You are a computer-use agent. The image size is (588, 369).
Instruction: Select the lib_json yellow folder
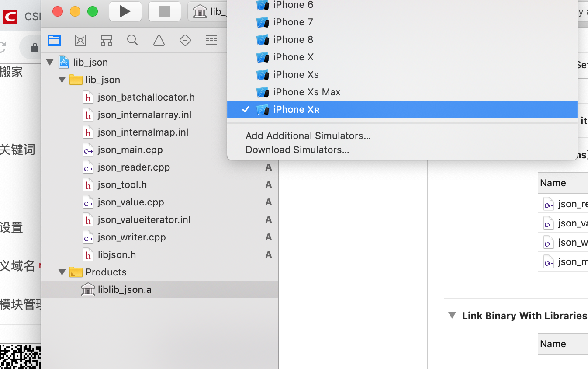[x=76, y=80]
